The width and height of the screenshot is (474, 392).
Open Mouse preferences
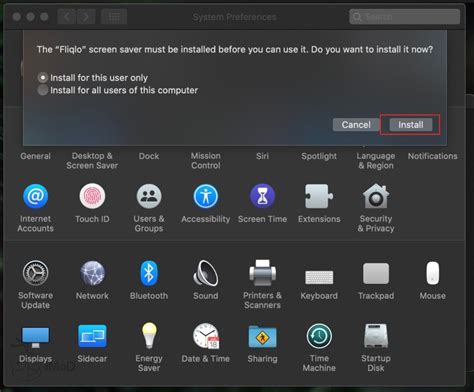coord(432,273)
